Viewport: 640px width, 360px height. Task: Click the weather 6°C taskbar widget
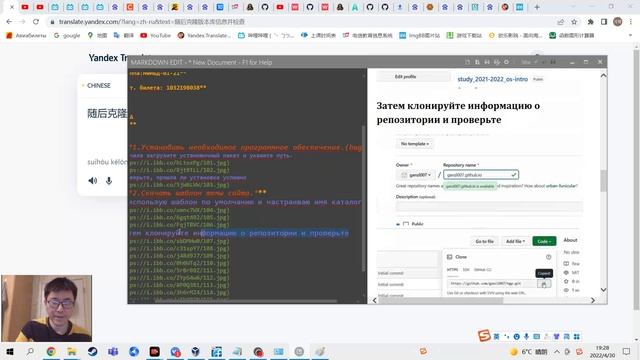tap(528, 351)
